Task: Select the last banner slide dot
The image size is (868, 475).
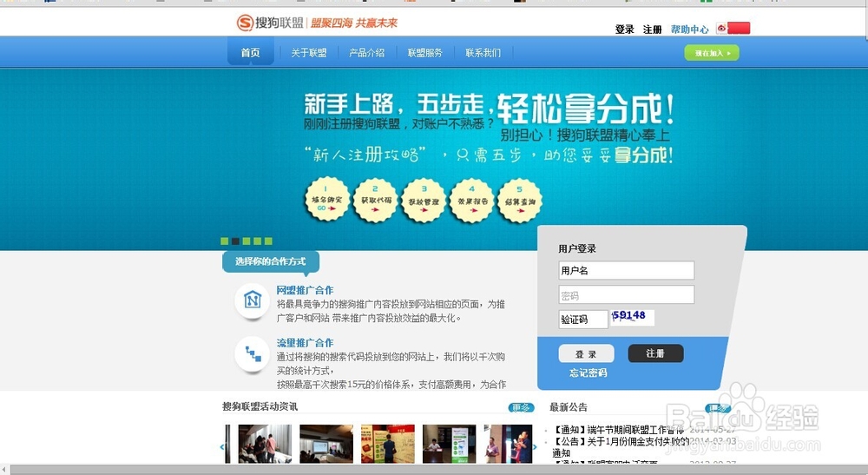Action: pos(268,241)
